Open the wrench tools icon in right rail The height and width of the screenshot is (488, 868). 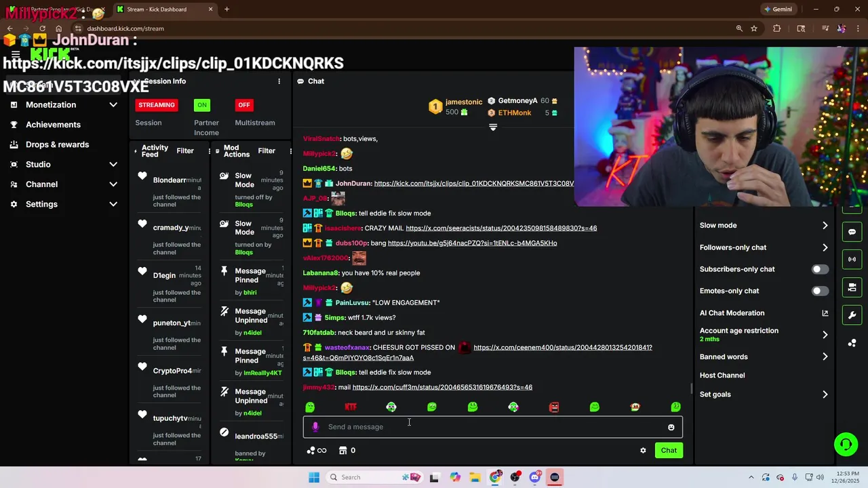852,316
